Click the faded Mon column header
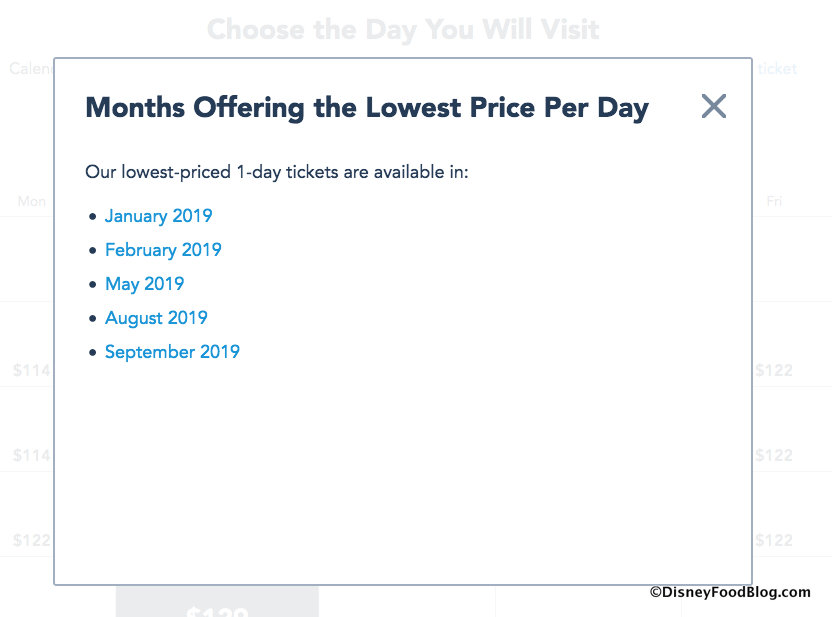This screenshot has width=832, height=617. click(x=32, y=201)
